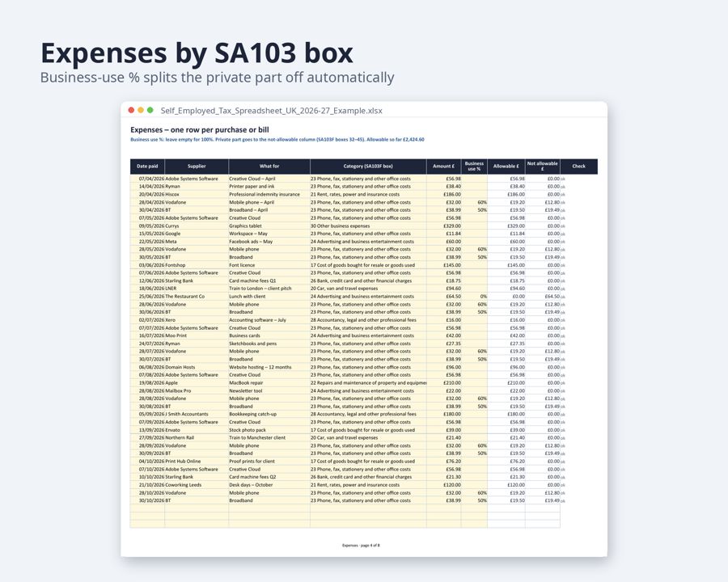Click the 'Newsletter tool' cell

269,390
